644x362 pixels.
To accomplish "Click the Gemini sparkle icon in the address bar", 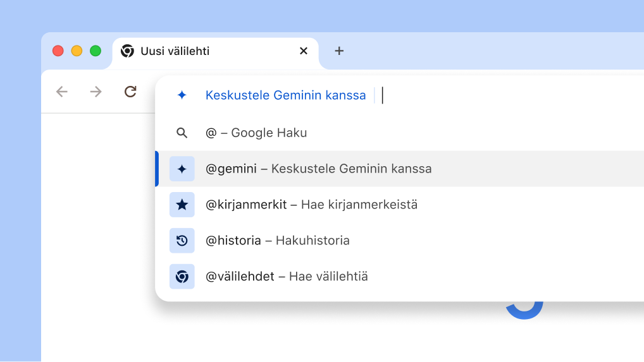I will [182, 95].
